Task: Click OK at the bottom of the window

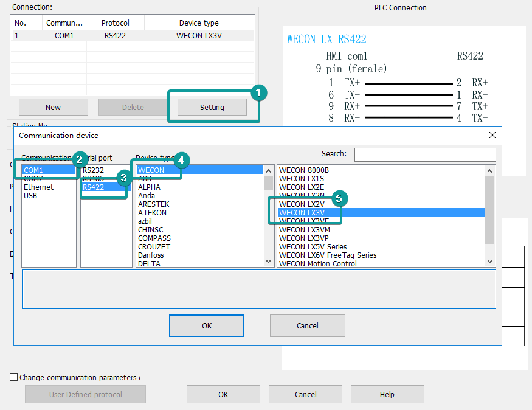Action: coord(223,394)
